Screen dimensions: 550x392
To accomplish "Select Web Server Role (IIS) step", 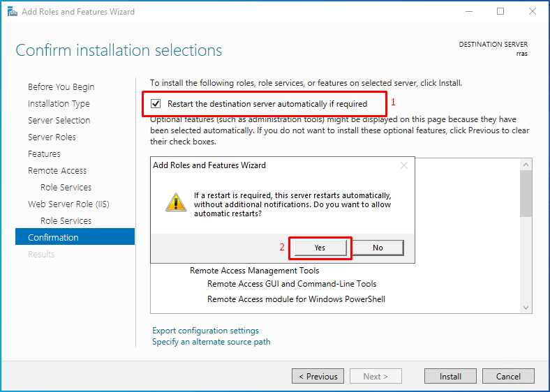I will [x=68, y=204].
